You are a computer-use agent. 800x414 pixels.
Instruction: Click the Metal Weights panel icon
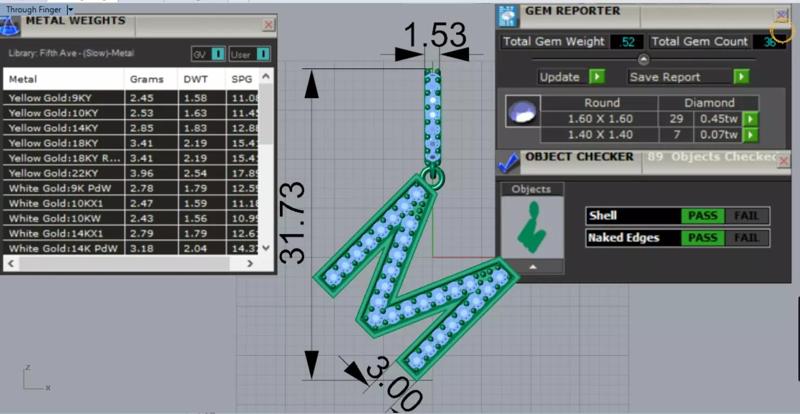pyautogui.click(x=9, y=26)
